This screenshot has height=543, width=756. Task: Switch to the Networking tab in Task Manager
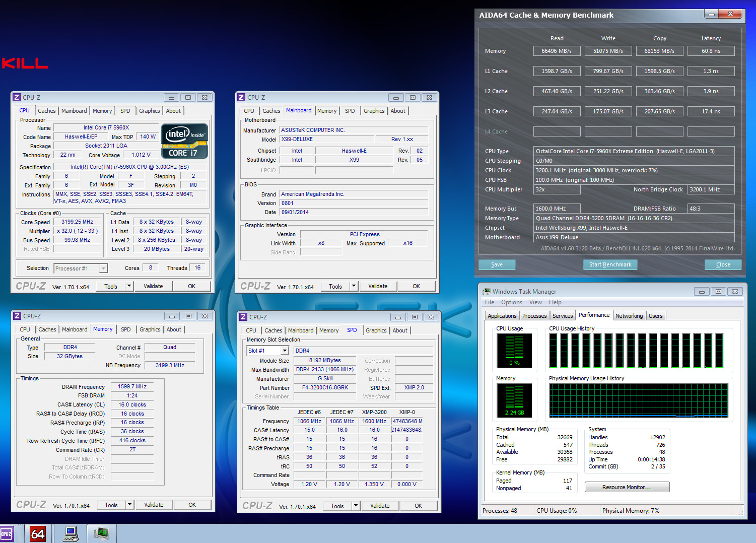coord(629,316)
